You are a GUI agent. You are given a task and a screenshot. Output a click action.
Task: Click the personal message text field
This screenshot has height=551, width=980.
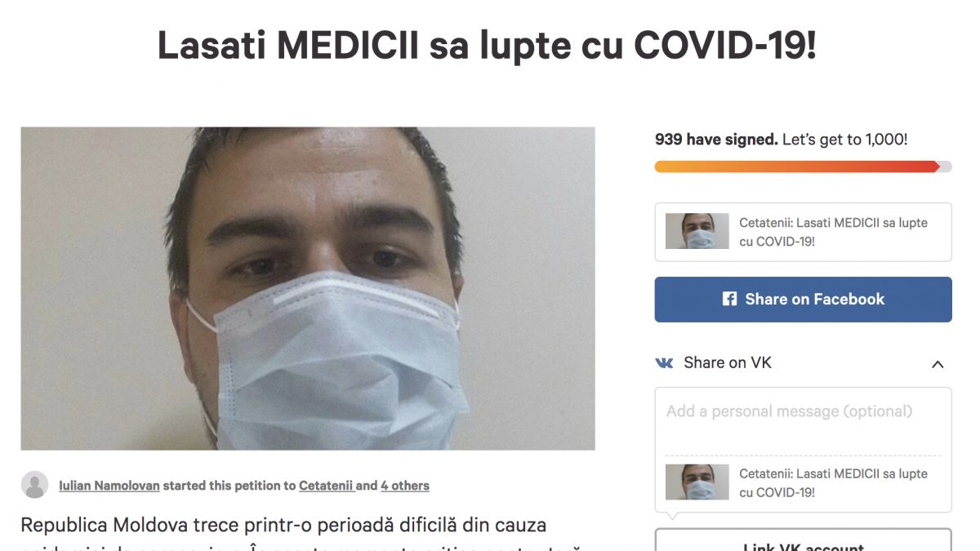(x=803, y=420)
